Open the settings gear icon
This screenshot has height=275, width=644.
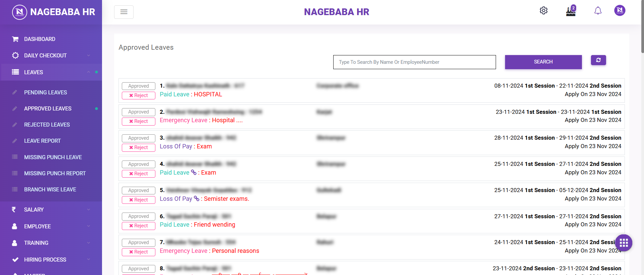click(x=543, y=11)
